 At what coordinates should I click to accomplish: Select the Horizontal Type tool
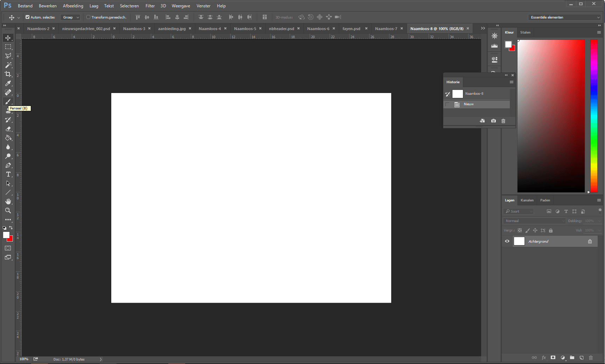click(8, 174)
